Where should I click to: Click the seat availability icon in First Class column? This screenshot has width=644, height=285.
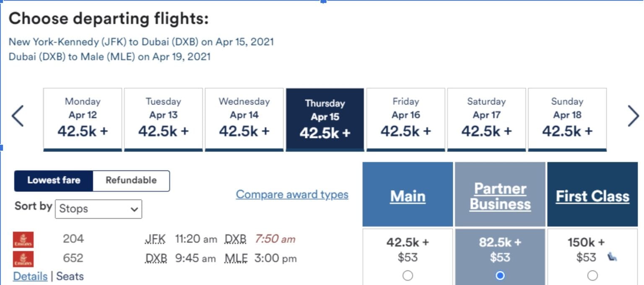(x=612, y=257)
